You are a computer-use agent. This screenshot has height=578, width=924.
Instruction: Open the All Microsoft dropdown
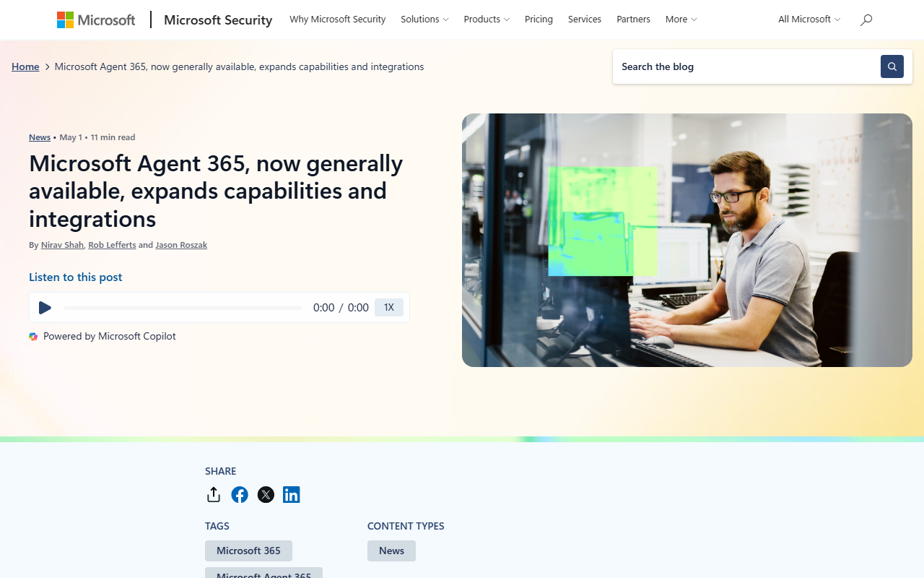[809, 20]
